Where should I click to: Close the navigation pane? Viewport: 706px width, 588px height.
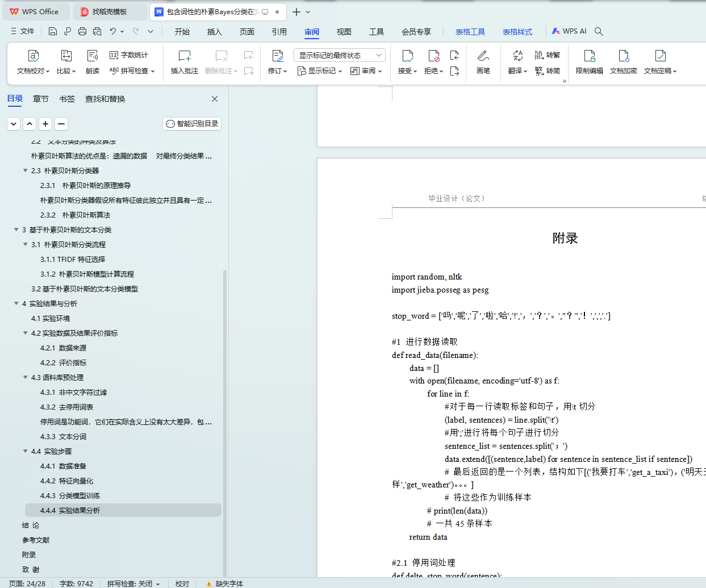pos(215,99)
